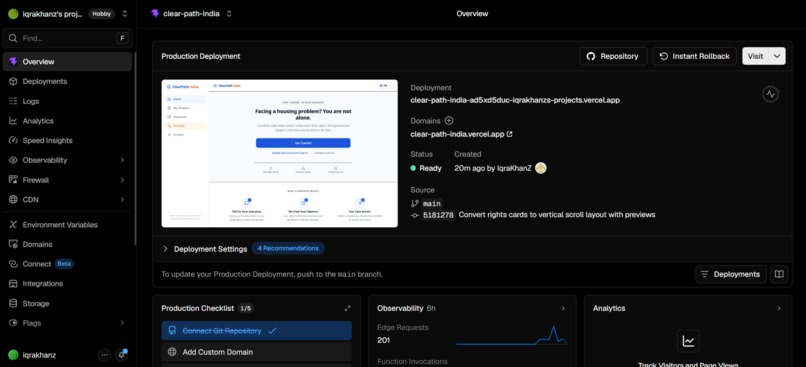Screen dimensions: 806x367
Task: Open the Observability card arrow
Action: [x=563, y=308]
